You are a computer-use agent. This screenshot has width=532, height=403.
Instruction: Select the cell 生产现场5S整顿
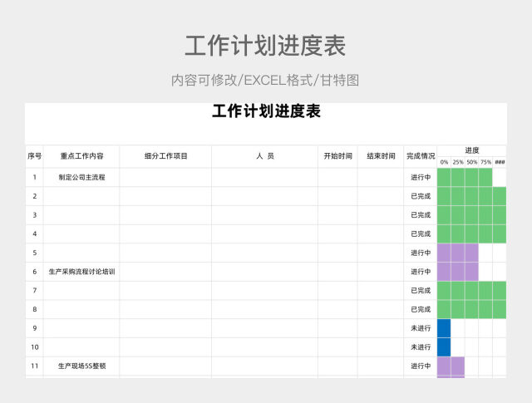(81, 366)
